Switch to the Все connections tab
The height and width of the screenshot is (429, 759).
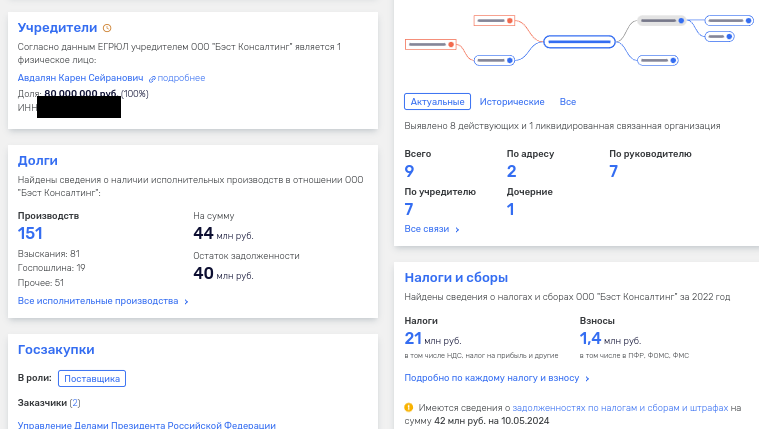pos(567,102)
